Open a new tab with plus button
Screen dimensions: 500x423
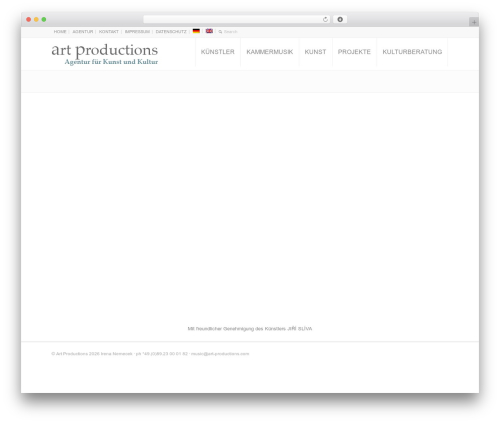pos(474,22)
